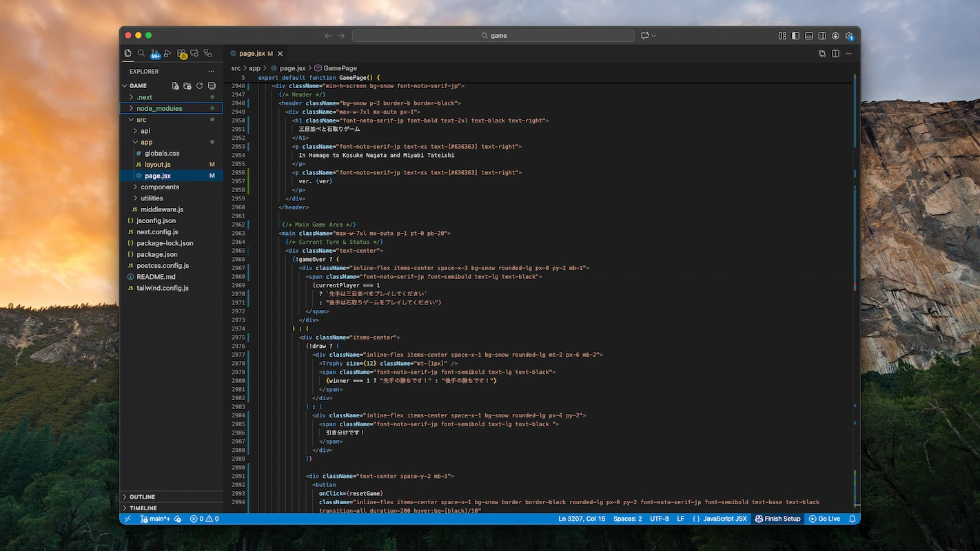Open the Search view in activity bar
The image size is (980, 551).
pyautogui.click(x=141, y=53)
